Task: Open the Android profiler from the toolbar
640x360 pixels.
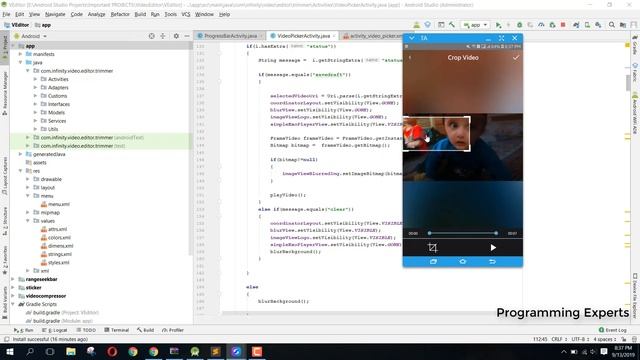Action: coord(541,25)
